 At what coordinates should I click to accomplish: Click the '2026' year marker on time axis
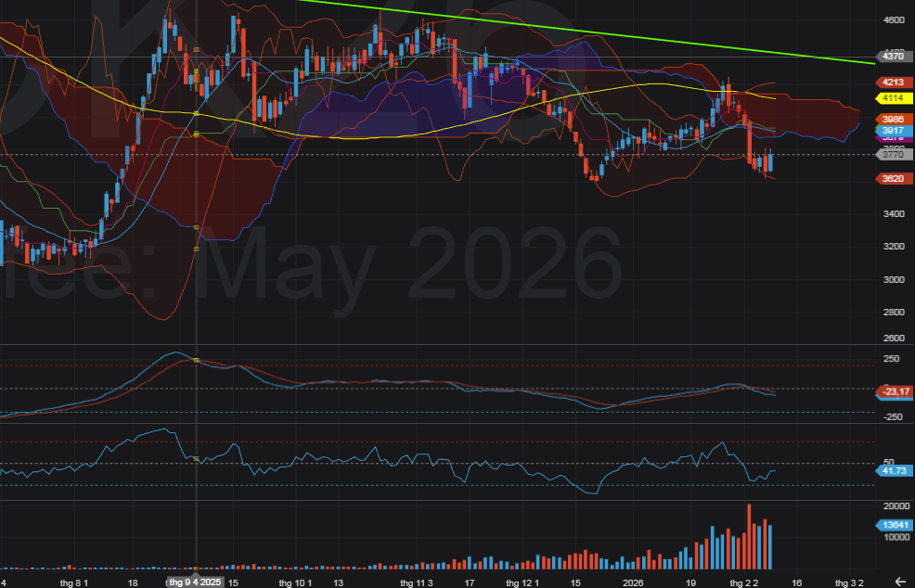point(633,582)
